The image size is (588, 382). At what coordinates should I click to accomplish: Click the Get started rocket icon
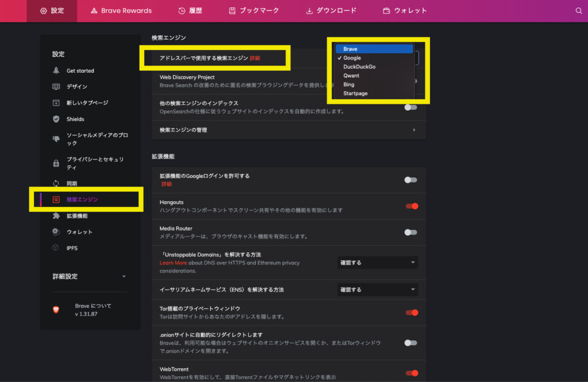pos(56,71)
